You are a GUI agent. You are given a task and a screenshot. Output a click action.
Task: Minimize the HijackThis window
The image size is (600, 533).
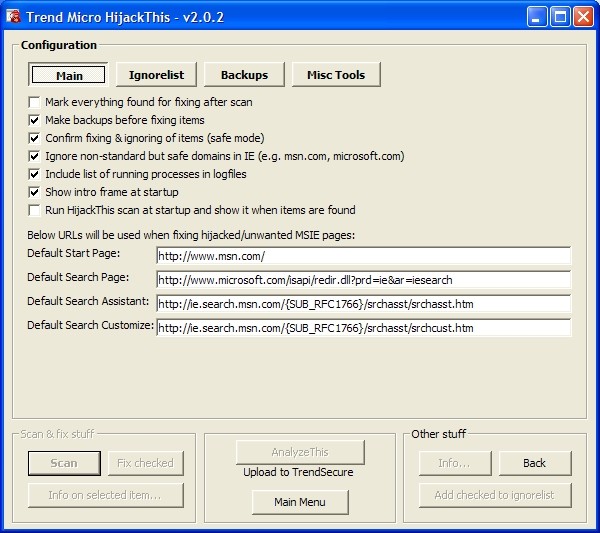point(536,17)
